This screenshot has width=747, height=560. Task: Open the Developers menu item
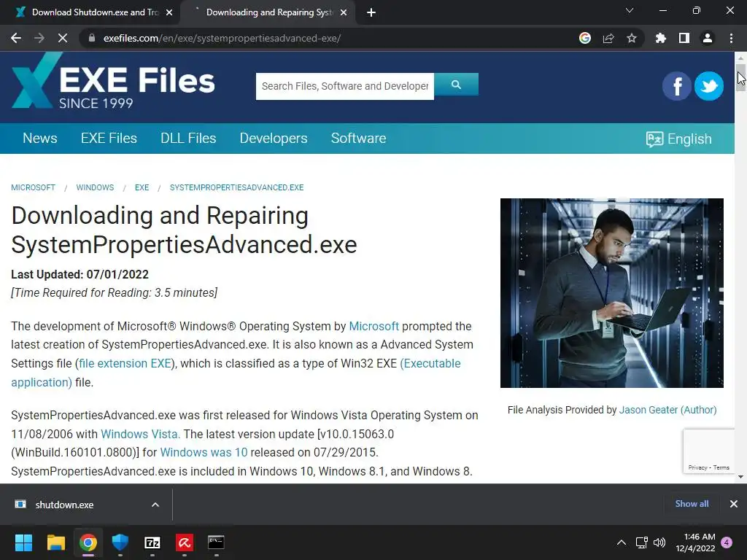point(274,138)
